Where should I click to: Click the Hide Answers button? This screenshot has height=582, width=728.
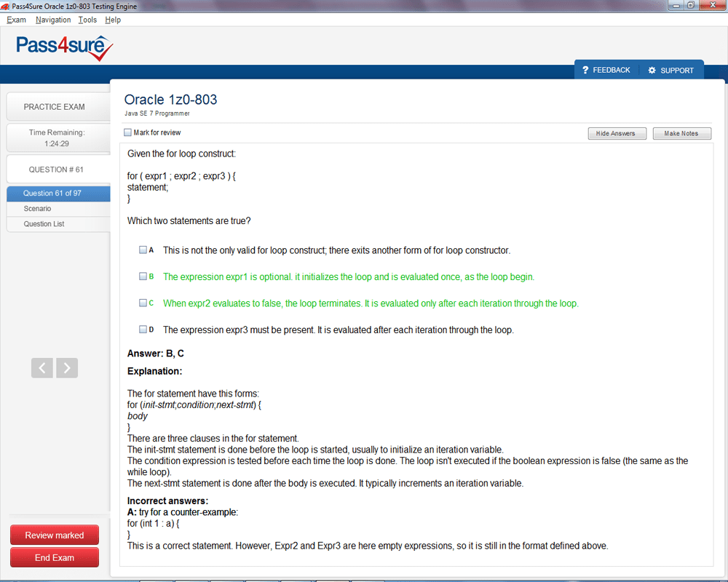tap(617, 133)
